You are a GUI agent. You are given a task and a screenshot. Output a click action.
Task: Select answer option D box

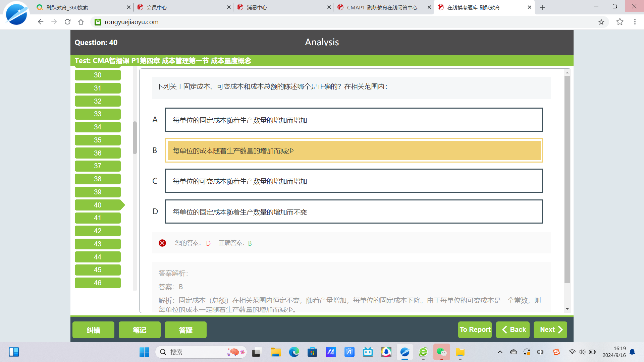click(354, 212)
